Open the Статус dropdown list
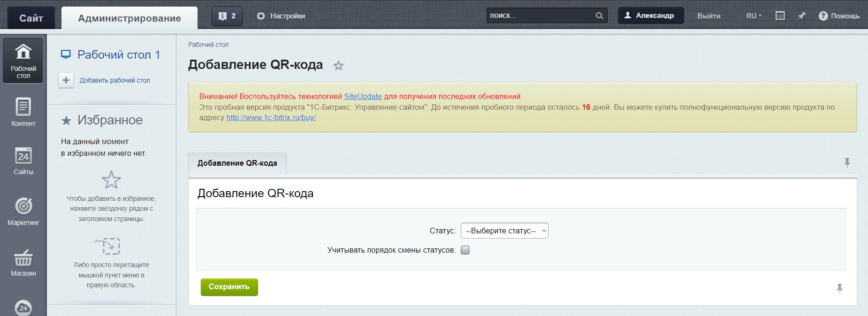The width and height of the screenshot is (868, 316). [x=504, y=231]
